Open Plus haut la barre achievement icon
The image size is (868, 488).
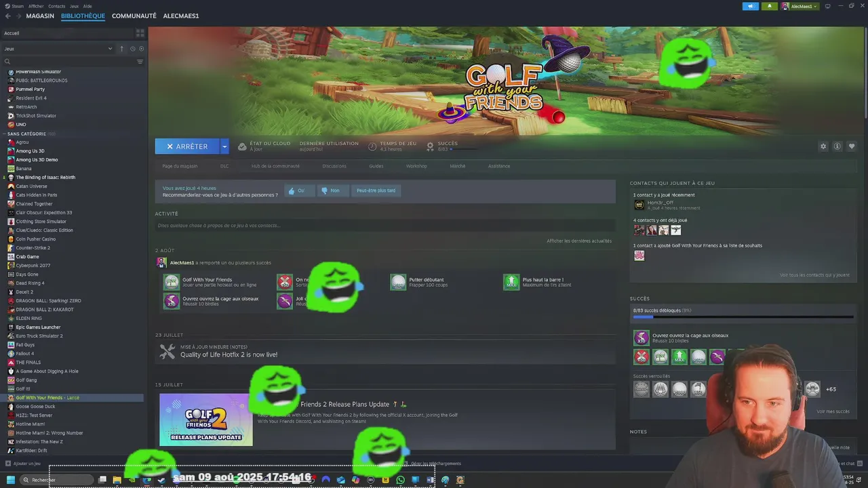(511, 282)
